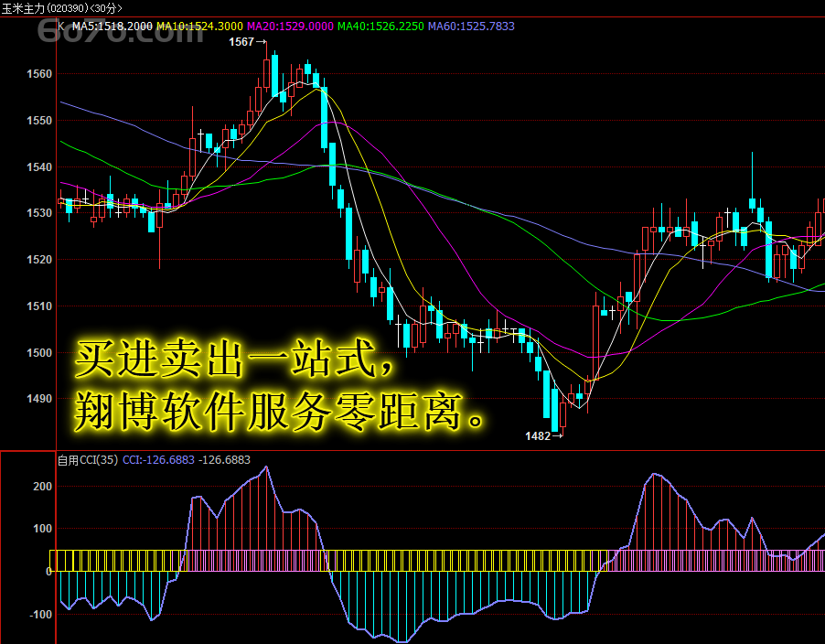825x644 pixels.
Task: Click the 200 CCI axis label
Action: tap(43, 487)
